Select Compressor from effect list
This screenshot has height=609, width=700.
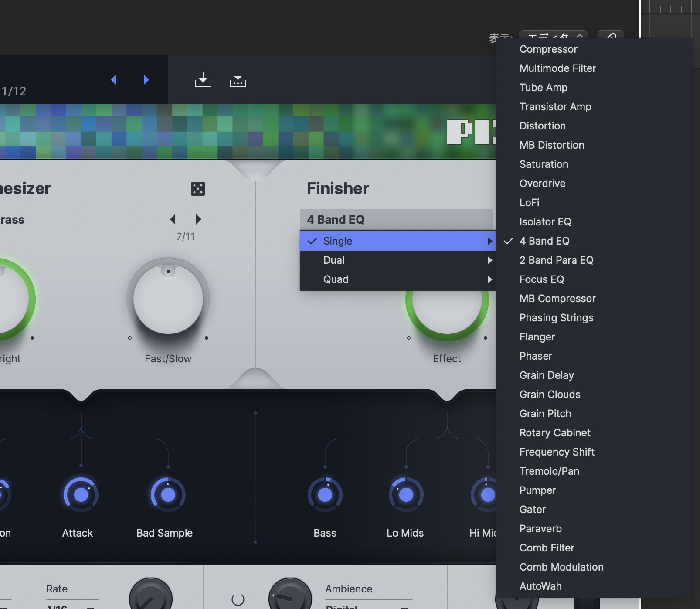tap(594, 49)
